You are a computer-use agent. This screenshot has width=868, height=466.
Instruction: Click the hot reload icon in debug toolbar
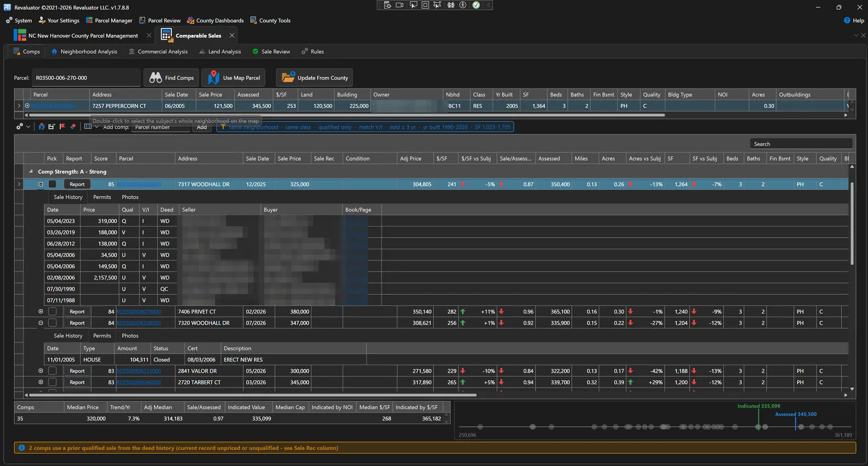tap(451, 5)
